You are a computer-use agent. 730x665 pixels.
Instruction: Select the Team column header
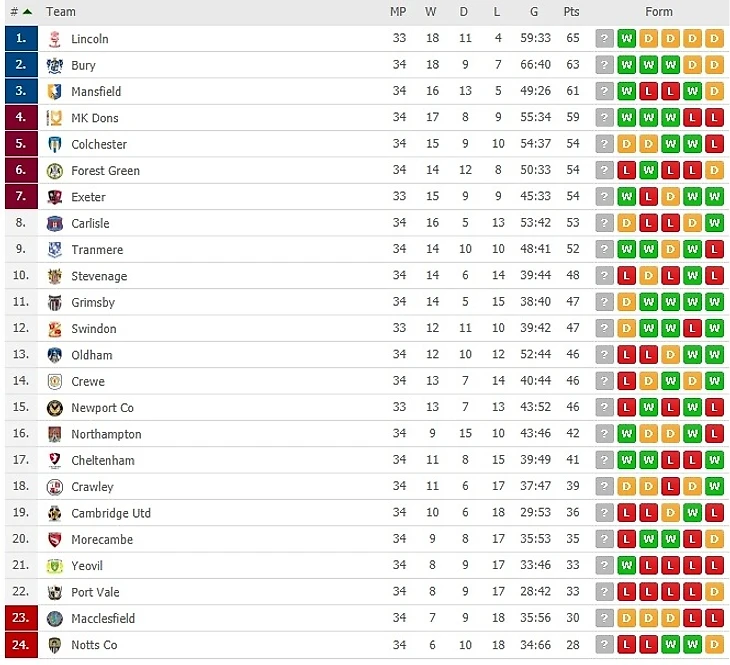click(x=61, y=12)
